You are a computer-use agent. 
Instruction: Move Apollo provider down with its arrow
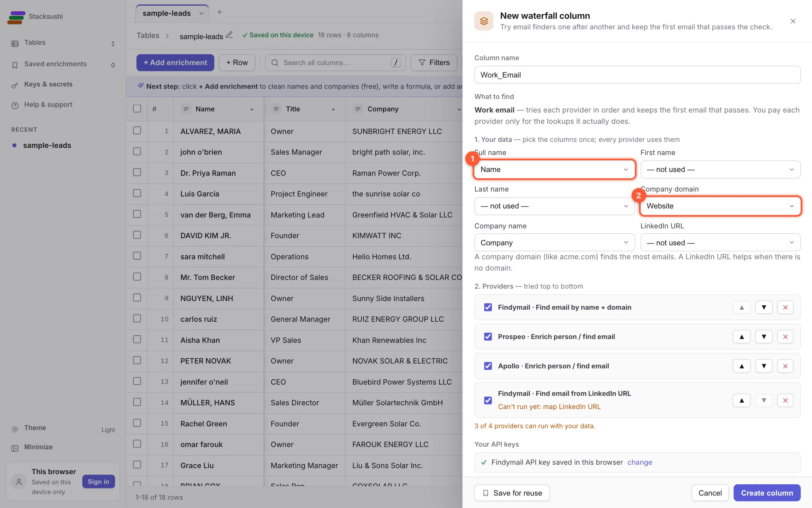pos(764,366)
